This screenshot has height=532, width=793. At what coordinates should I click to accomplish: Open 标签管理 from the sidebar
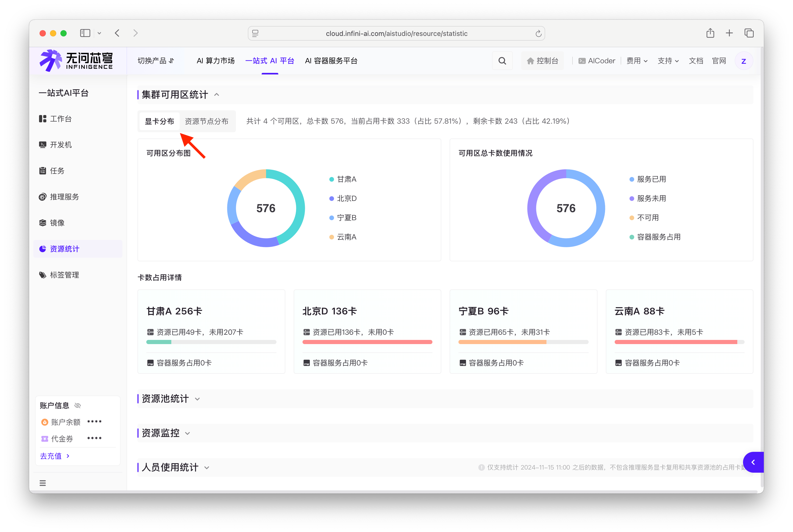64,275
